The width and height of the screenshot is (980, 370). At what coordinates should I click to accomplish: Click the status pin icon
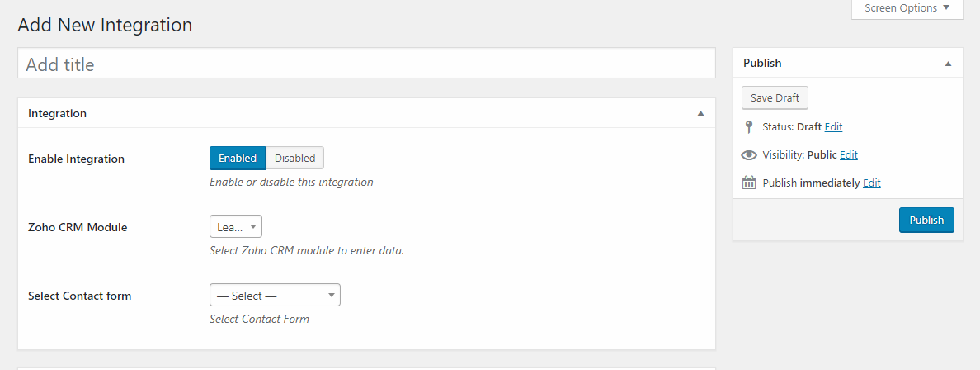tap(749, 127)
